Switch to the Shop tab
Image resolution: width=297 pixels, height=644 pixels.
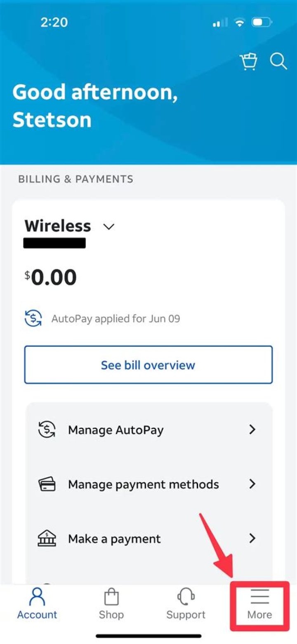(111, 604)
